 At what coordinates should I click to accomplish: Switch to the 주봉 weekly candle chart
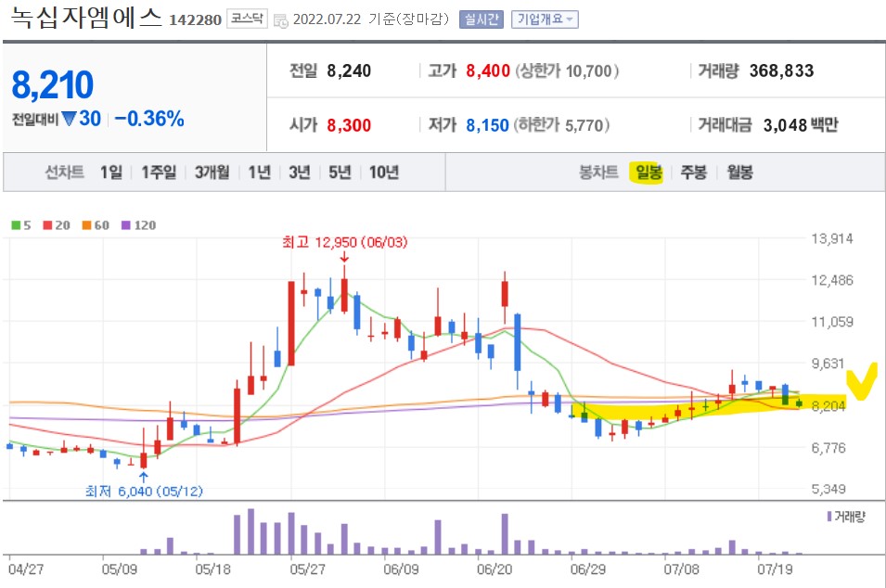[x=694, y=172]
